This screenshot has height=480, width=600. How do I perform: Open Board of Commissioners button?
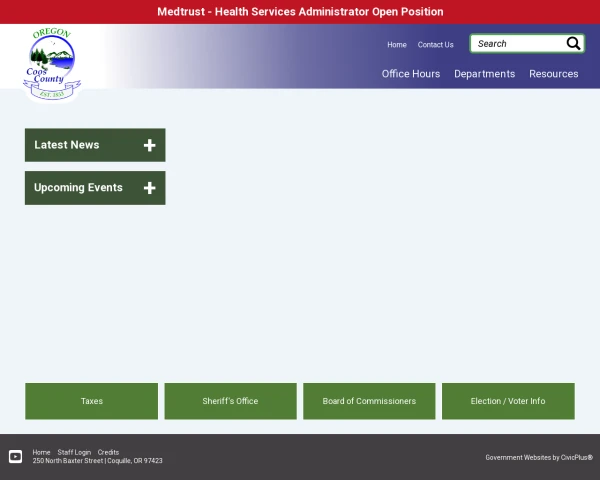pyautogui.click(x=369, y=401)
